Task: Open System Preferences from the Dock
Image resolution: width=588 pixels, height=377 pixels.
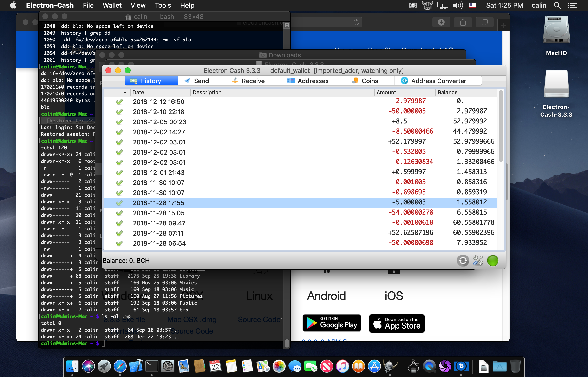Action: (x=168, y=366)
